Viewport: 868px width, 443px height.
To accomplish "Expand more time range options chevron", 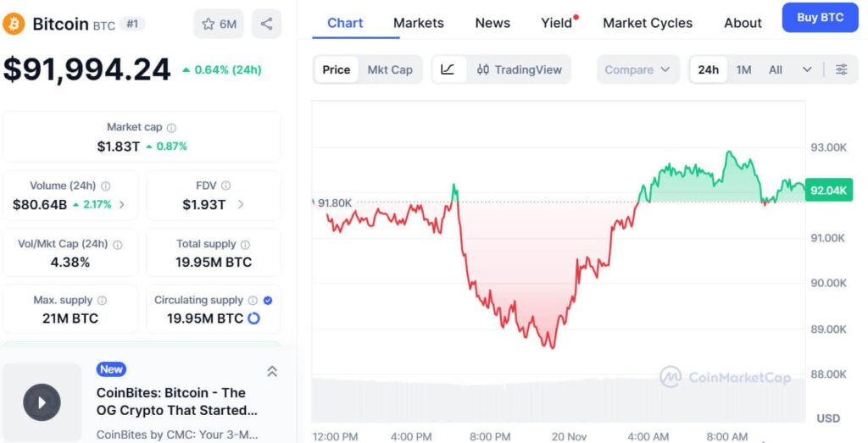I will pyautogui.click(x=807, y=69).
